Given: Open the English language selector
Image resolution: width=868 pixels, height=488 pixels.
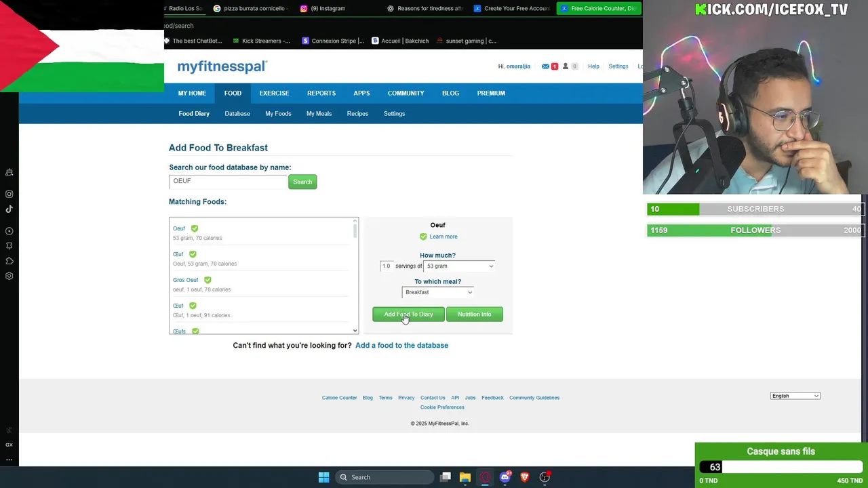Looking at the screenshot, I should coord(795,396).
